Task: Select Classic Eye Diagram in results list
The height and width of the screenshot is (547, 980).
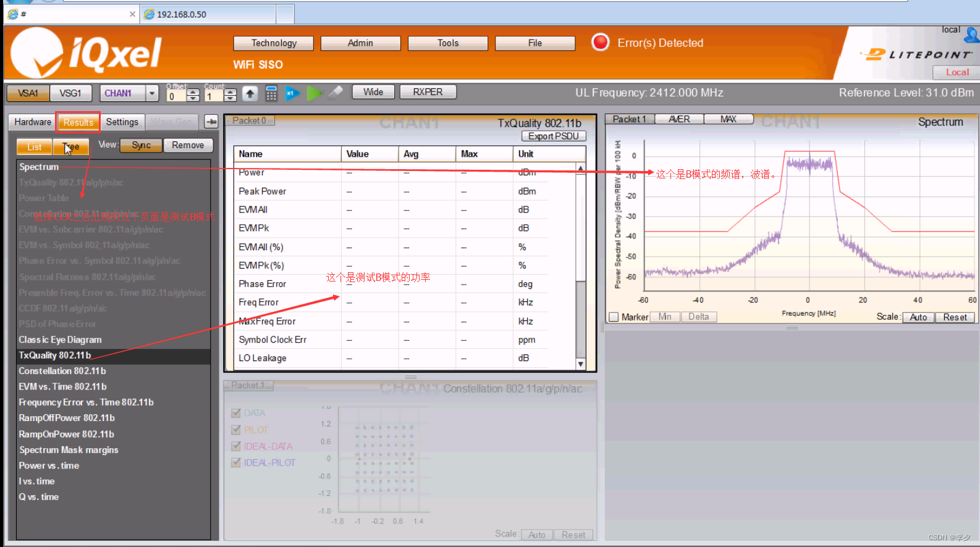Action: pos(113,340)
